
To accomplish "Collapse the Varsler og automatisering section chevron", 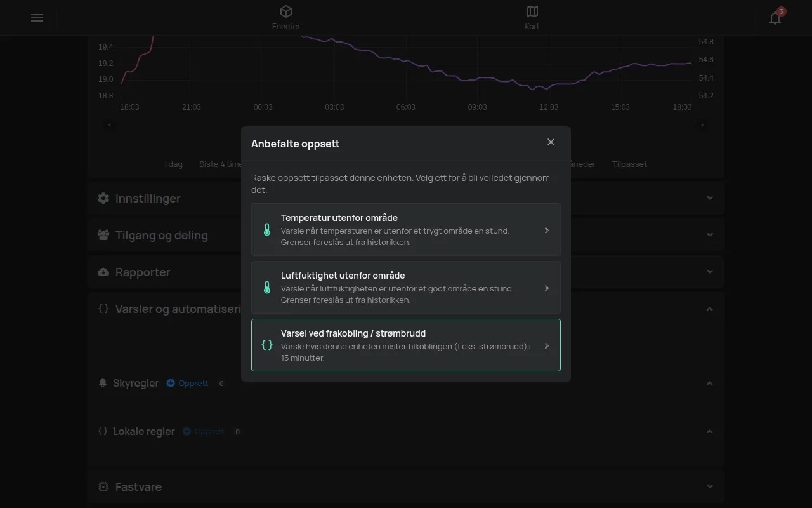I will 710,309.
